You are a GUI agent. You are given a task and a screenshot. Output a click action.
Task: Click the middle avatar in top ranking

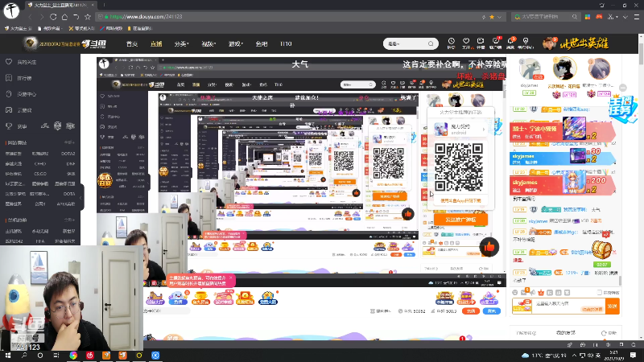coord(564,68)
